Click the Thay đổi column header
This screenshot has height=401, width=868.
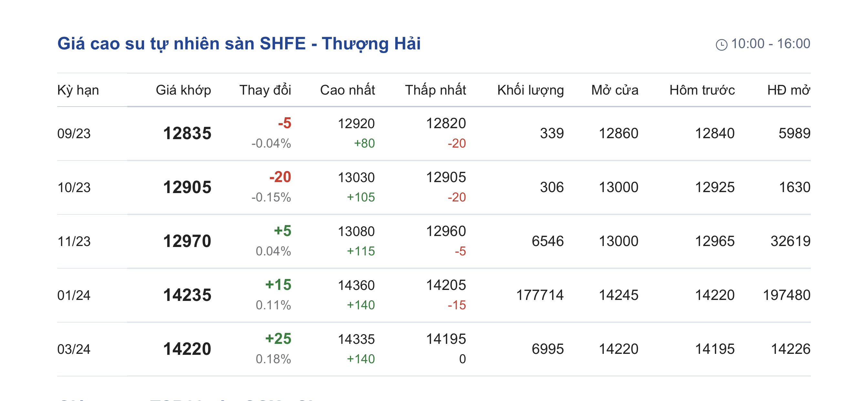tap(265, 90)
